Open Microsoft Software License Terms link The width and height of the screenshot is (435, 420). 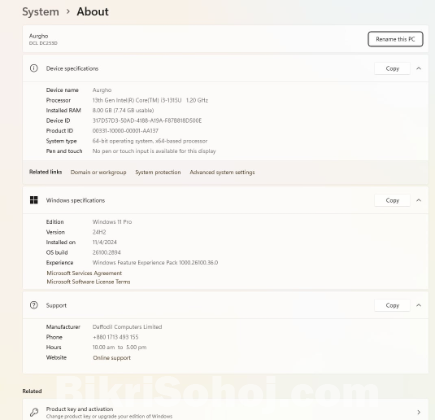tap(88, 282)
